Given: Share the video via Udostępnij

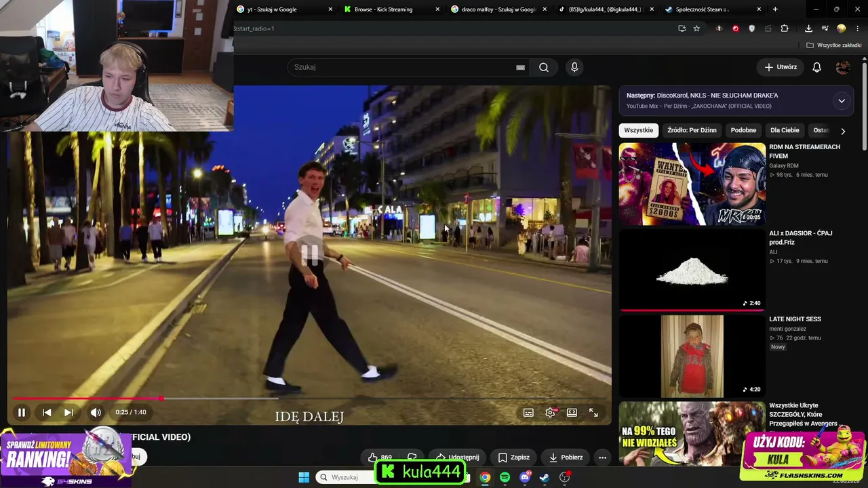Looking at the screenshot, I should [x=458, y=457].
